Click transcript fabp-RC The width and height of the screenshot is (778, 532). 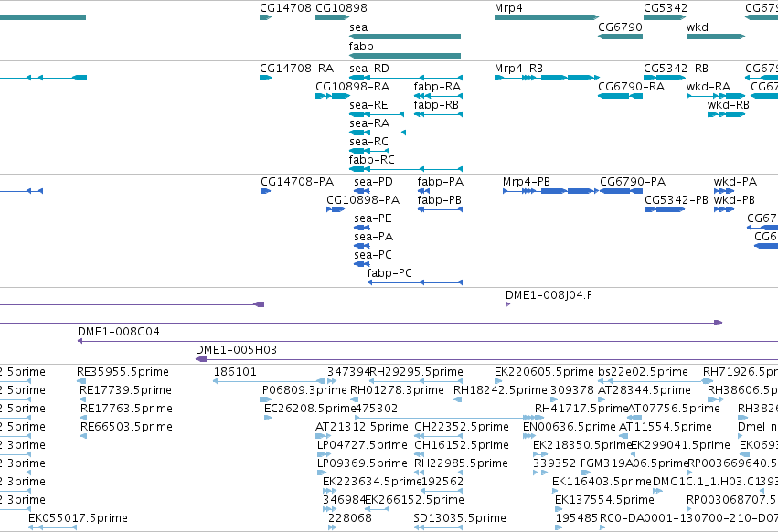(372, 160)
